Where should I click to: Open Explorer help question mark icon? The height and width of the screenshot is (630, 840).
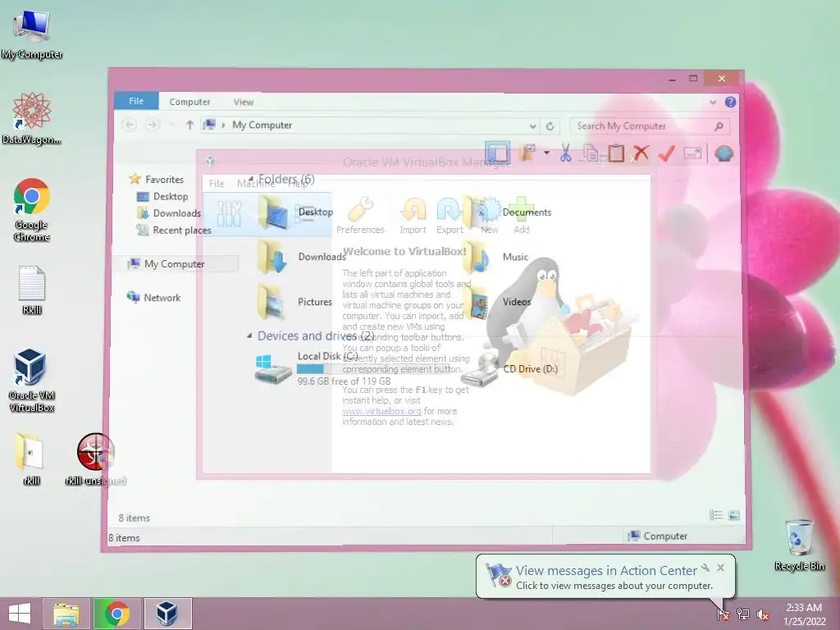[730, 102]
